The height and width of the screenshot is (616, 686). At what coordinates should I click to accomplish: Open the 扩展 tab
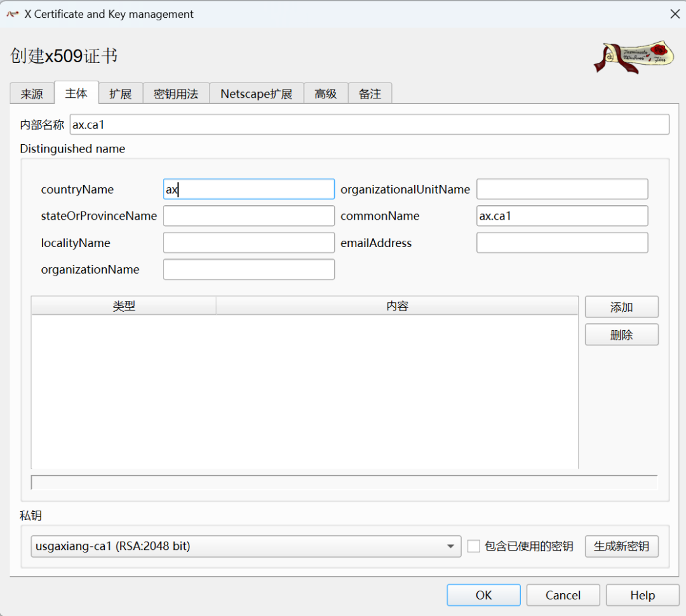pyautogui.click(x=121, y=93)
